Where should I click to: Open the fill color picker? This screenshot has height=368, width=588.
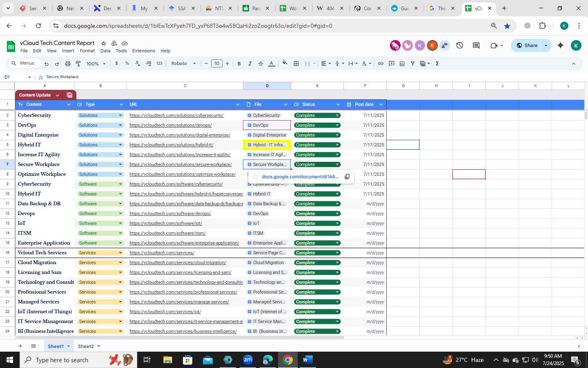[285, 63]
